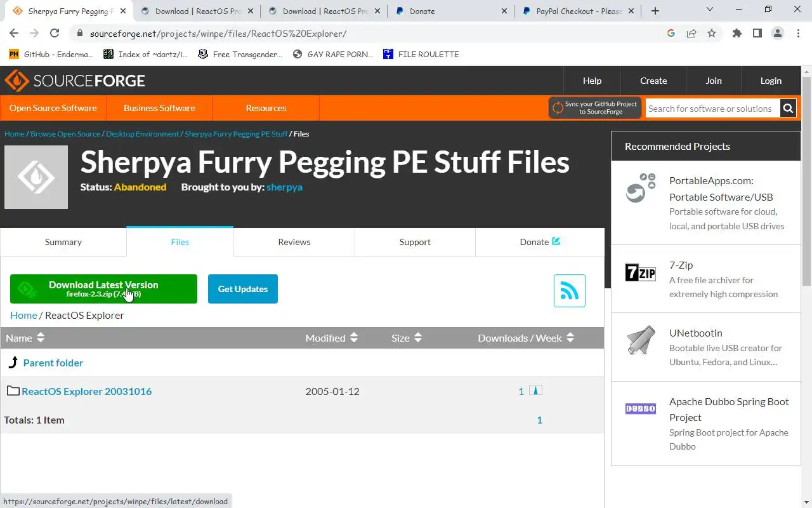Select the Files tab
The height and width of the screenshot is (508, 812).
coord(180,242)
